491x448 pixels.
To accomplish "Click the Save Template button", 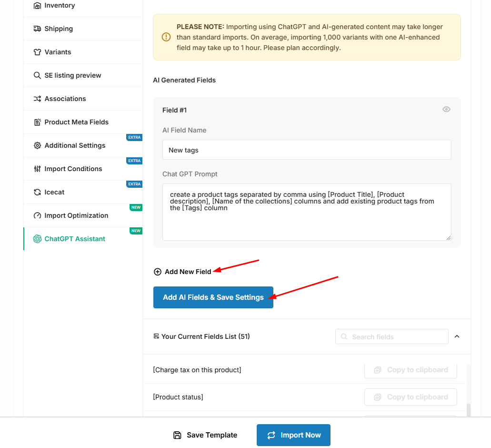I will point(205,435).
